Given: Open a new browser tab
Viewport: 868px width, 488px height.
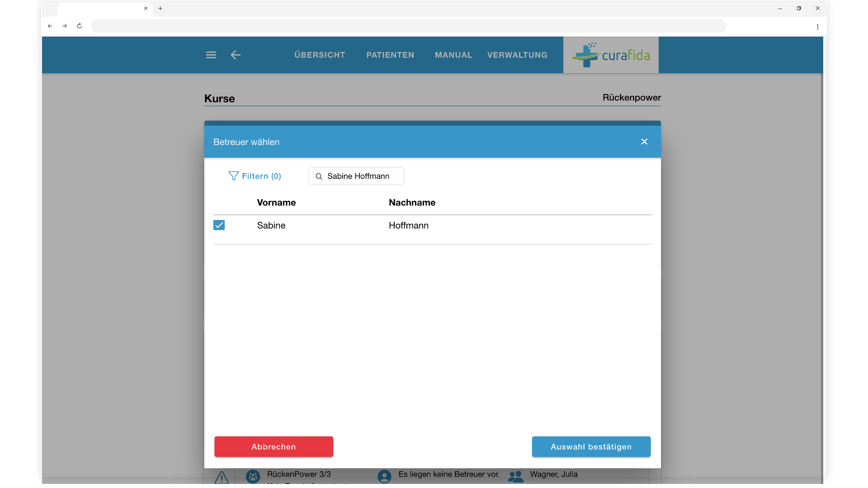Looking at the screenshot, I should pos(160,9).
